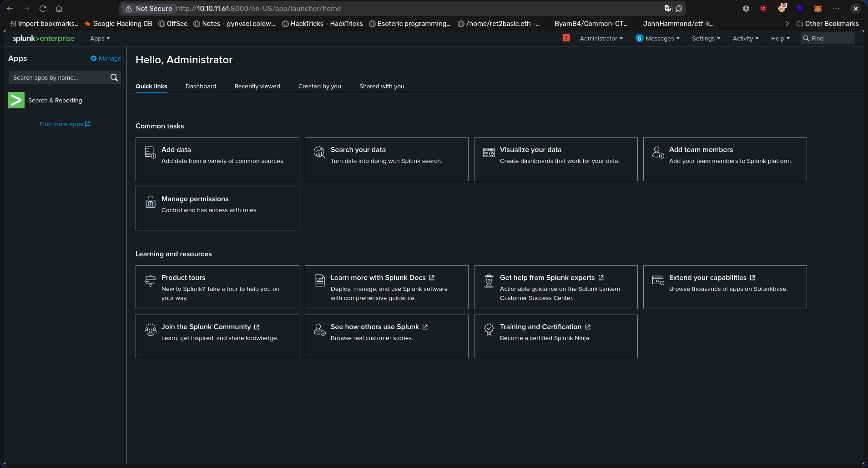This screenshot has height=468, width=868.
Task: Click the blue messages count badge
Action: [x=639, y=38]
